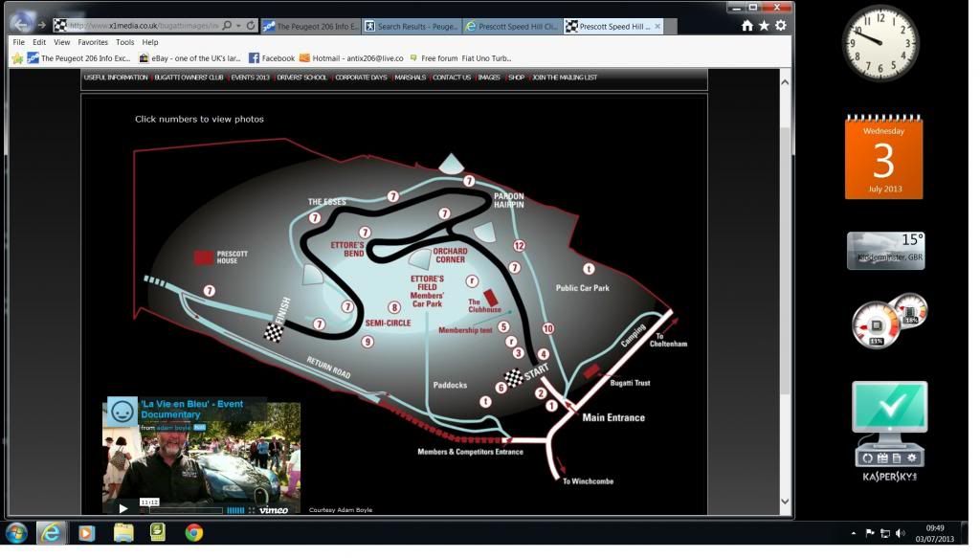Click photo marker 8 near Semi-Circle
The image size is (980, 558).
(393, 307)
